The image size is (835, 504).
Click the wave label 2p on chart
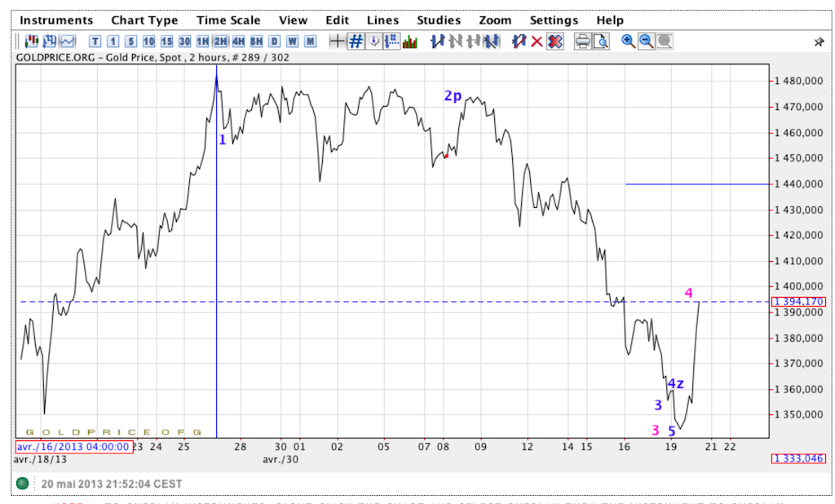pyautogui.click(x=453, y=96)
